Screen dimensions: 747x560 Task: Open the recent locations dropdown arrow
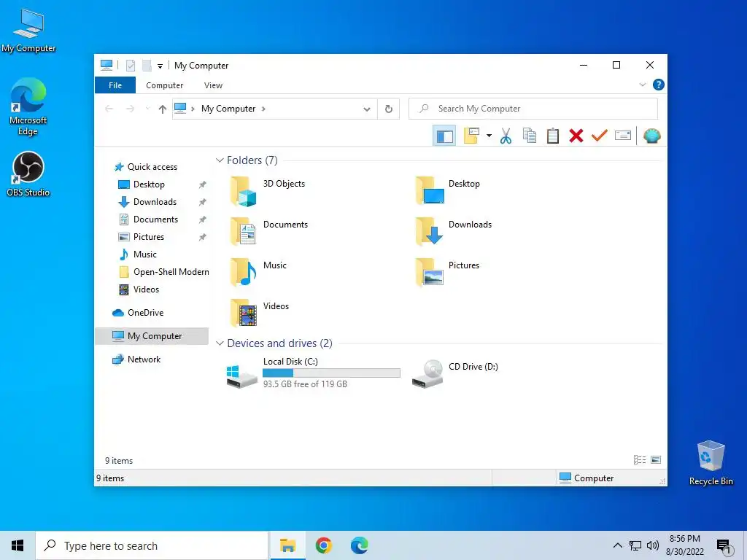[147, 109]
